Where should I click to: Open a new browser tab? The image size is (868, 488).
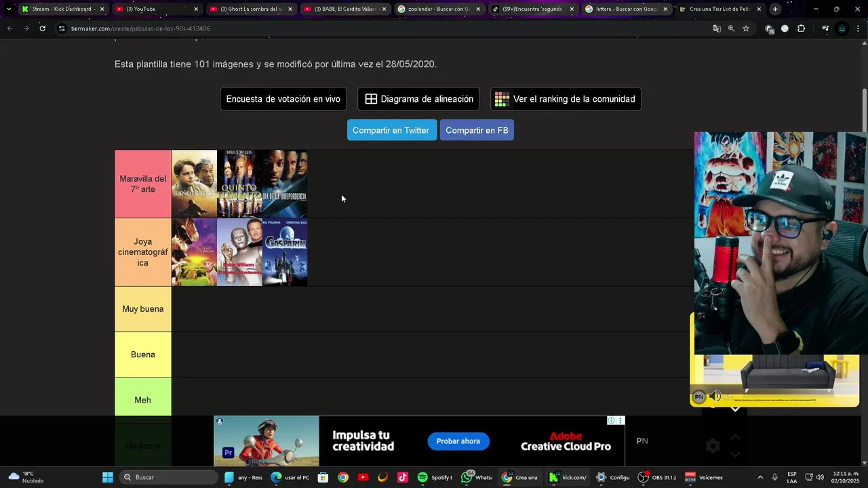coord(775,9)
